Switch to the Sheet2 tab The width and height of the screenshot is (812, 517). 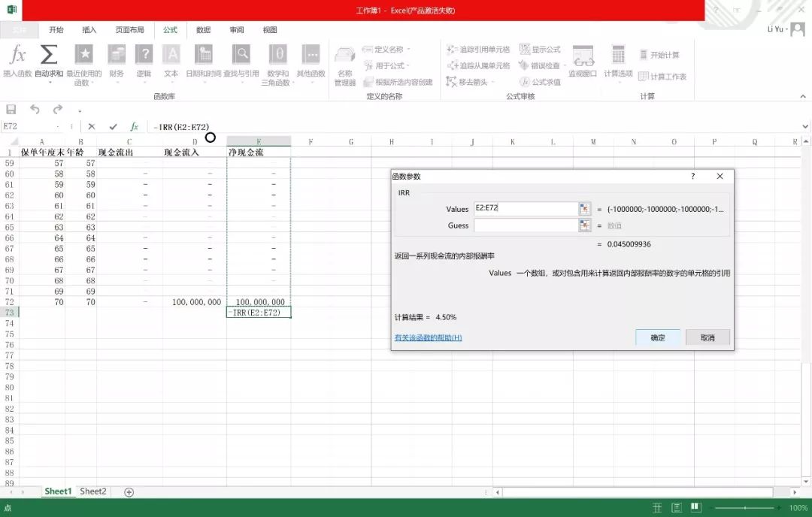pyautogui.click(x=93, y=491)
